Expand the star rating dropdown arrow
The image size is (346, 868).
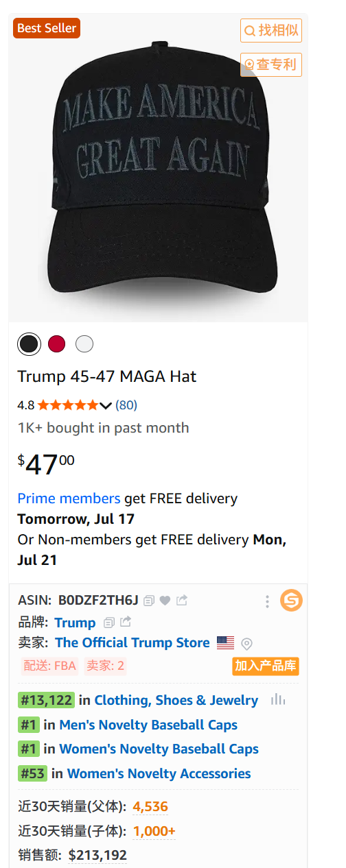tap(105, 405)
